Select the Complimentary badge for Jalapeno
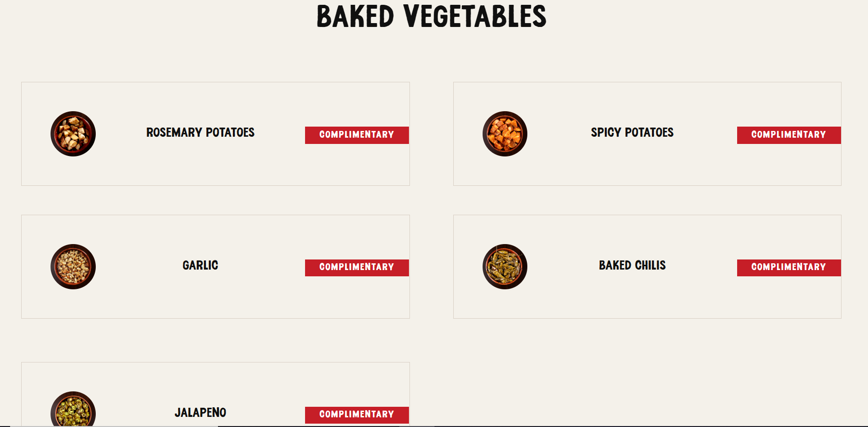The image size is (868, 427). (x=357, y=415)
